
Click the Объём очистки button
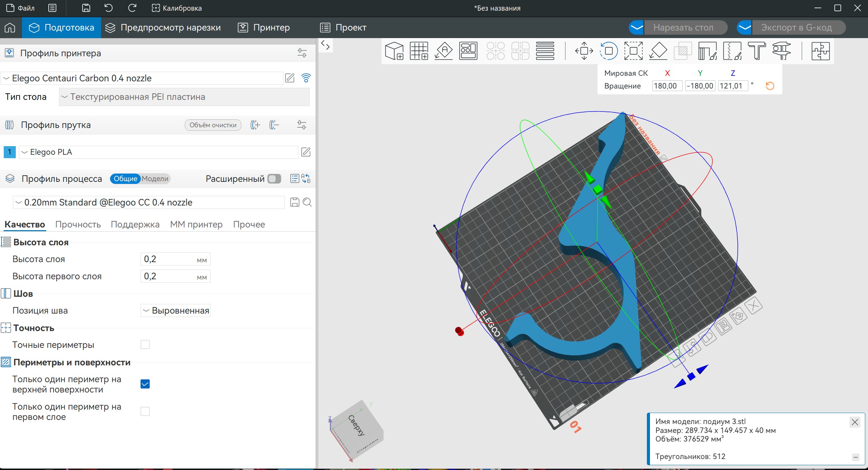(213, 125)
